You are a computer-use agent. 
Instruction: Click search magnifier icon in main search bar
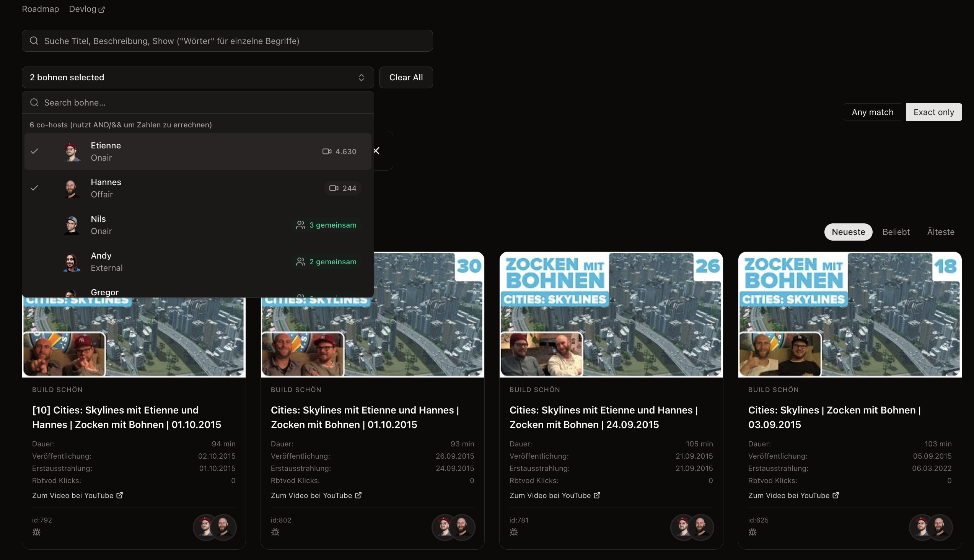34,41
